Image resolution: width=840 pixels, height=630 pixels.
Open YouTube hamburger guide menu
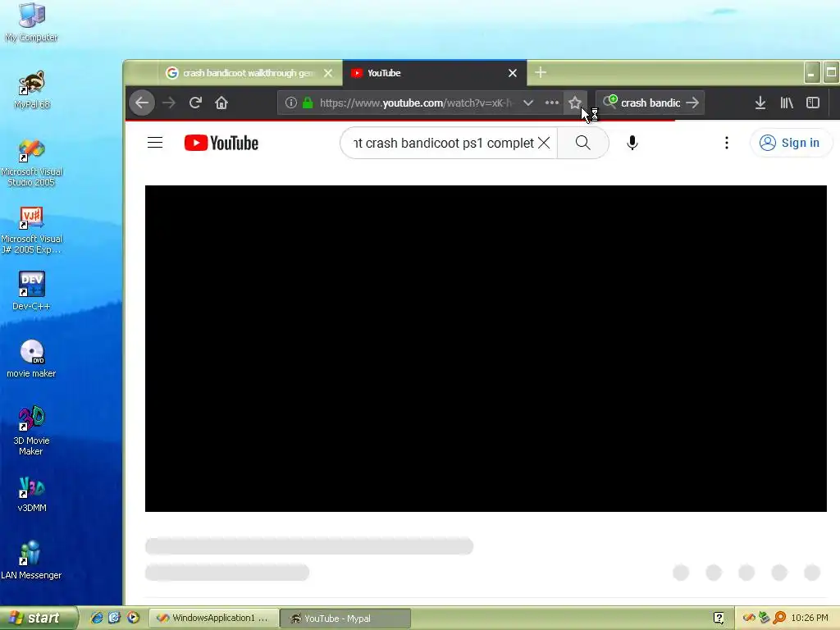pyautogui.click(x=155, y=143)
